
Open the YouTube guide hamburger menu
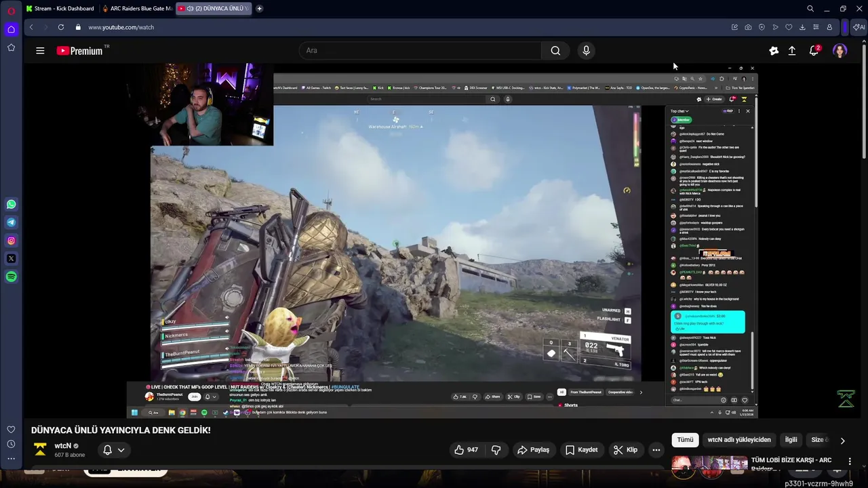point(40,50)
